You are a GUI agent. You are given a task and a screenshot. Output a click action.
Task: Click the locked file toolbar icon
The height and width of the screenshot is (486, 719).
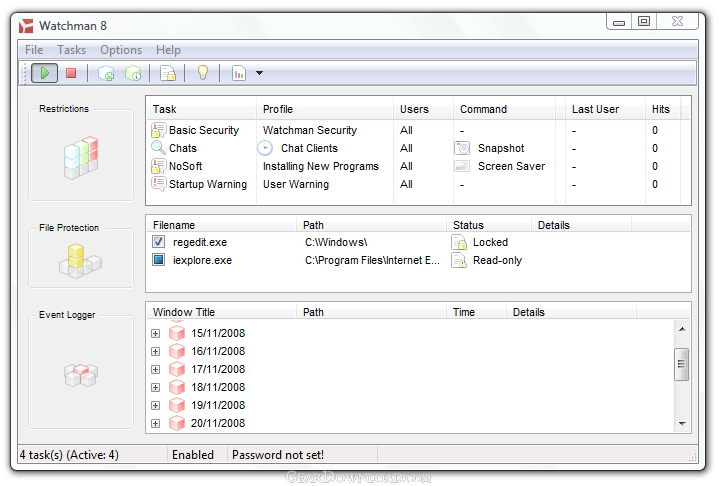168,73
